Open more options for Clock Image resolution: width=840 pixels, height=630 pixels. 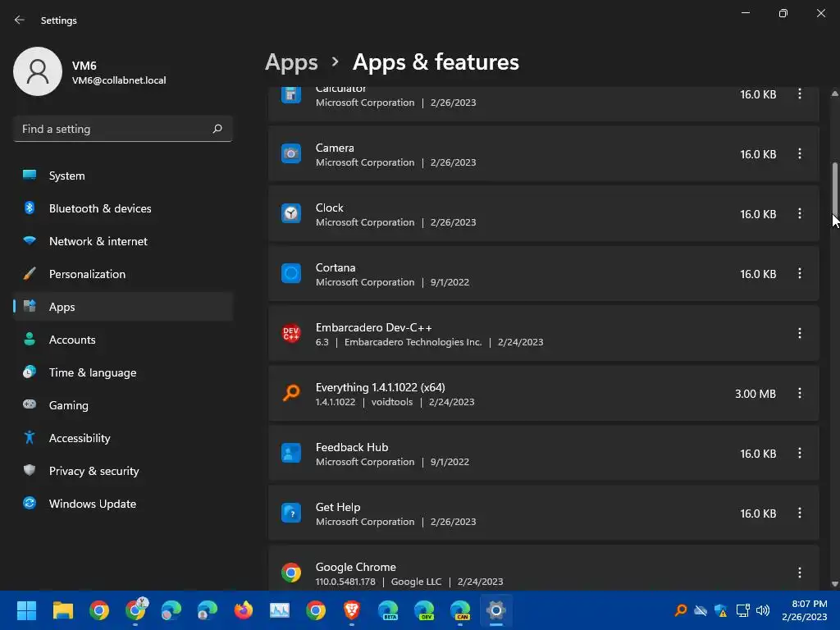799,214
